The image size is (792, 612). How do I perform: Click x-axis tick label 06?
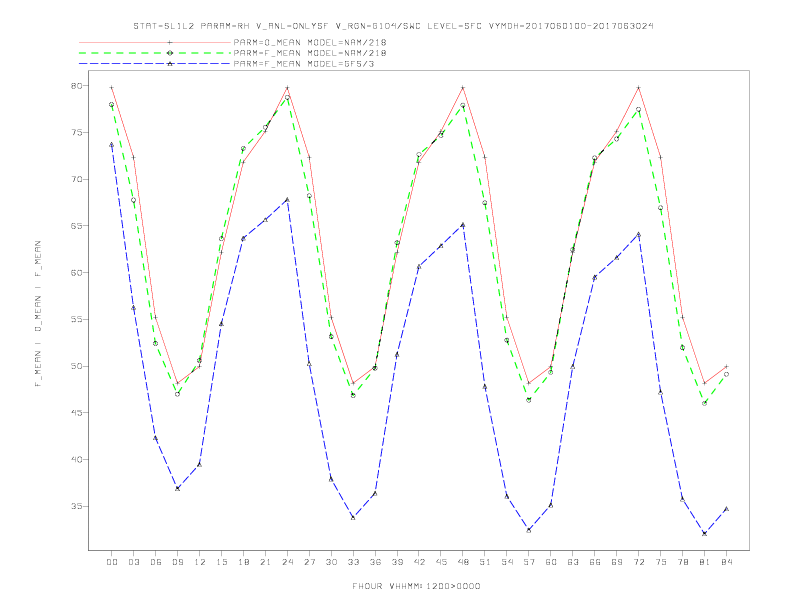coord(156,562)
